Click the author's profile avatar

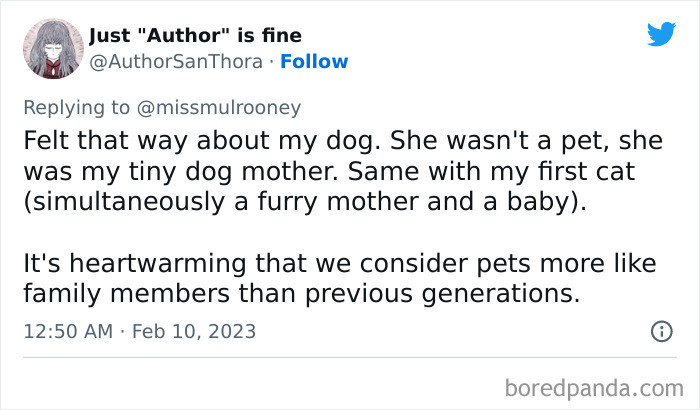point(48,48)
